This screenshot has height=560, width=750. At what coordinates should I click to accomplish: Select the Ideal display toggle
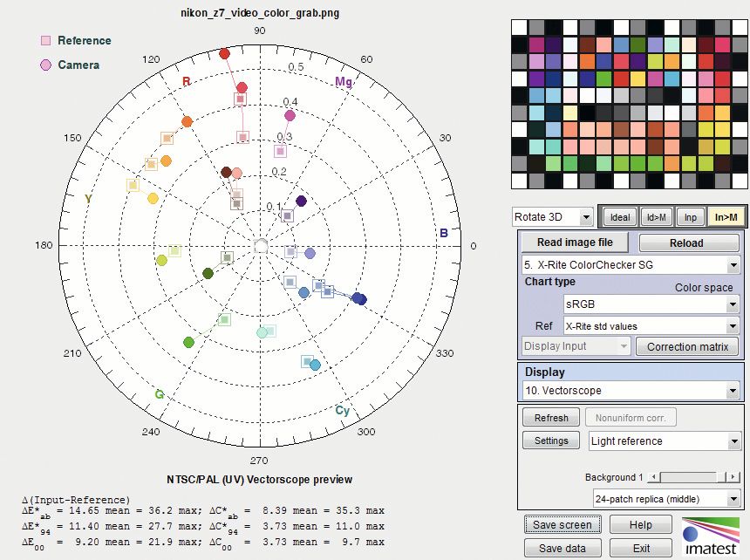click(x=619, y=217)
